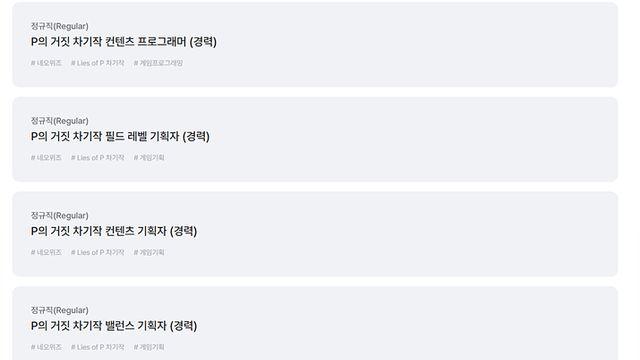
Task: Click 정규직(Regular) label on 컨텐츠 기획자 card
Action: [x=60, y=216]
